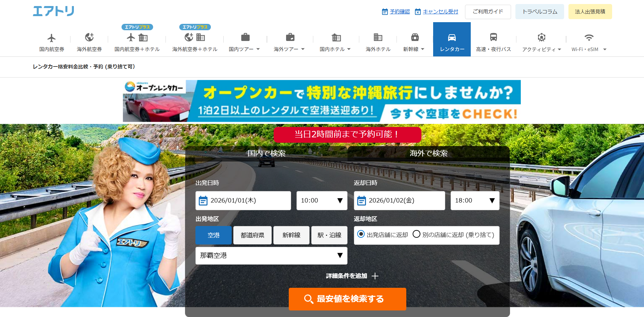Click the overseas hotel building icon

tap(378, 37)
